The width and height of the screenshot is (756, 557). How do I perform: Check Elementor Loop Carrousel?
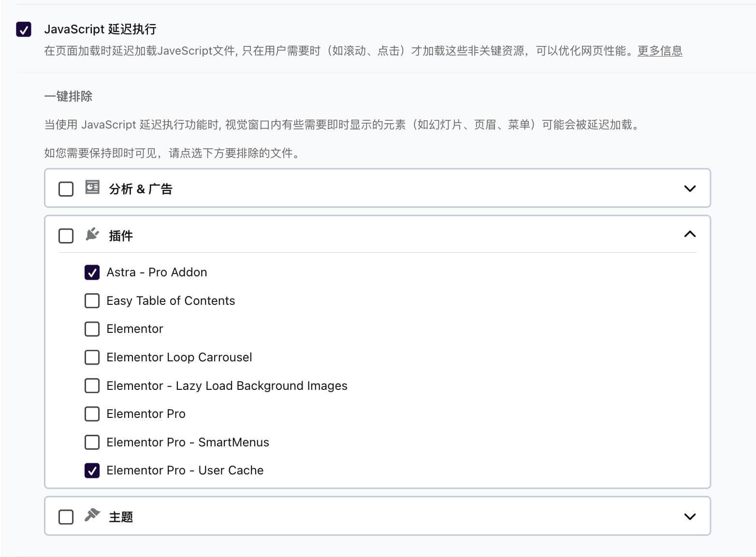tap(92, 357)
